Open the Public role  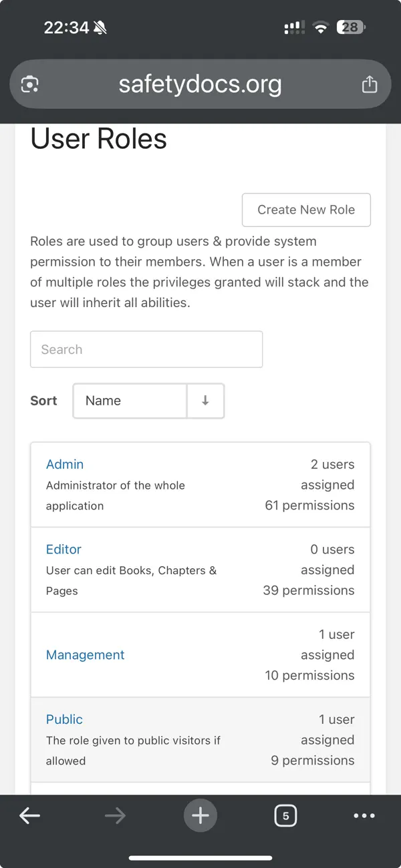point(64,719)
